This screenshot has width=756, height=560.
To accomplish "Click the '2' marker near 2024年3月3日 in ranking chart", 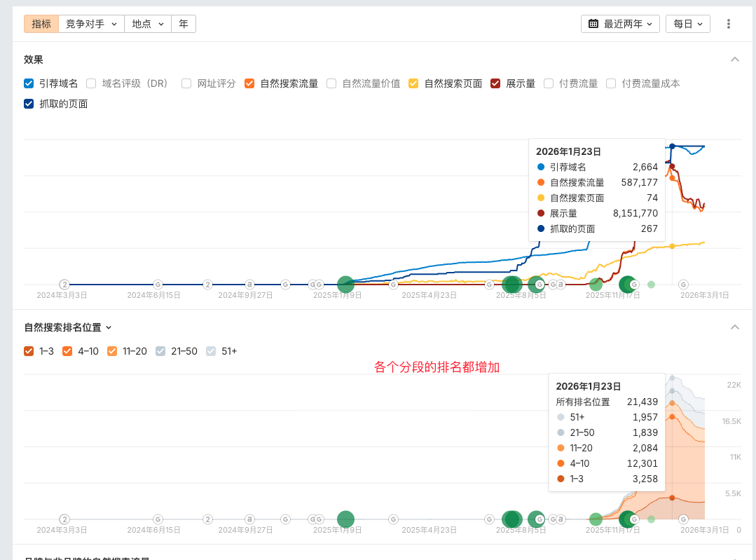I will (x=64, y=519).
